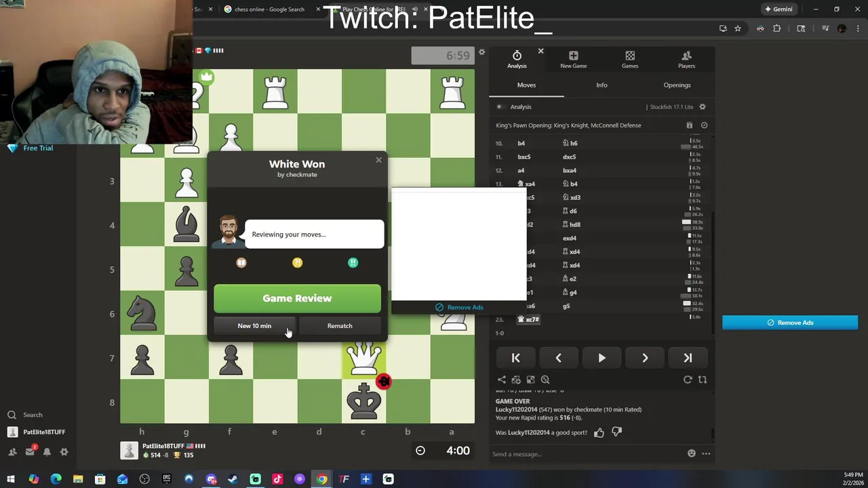
Task: Click the share game icon
Action: pos(502,380)
